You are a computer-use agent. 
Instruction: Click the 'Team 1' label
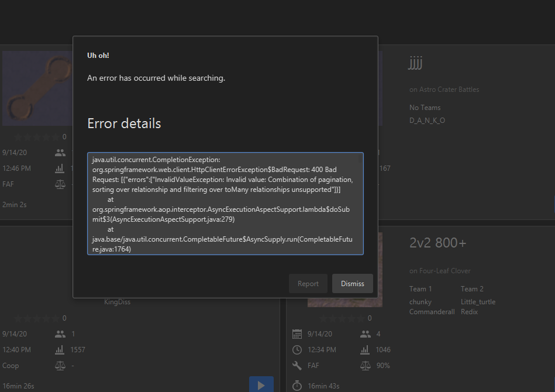click(x=420, y=289)
